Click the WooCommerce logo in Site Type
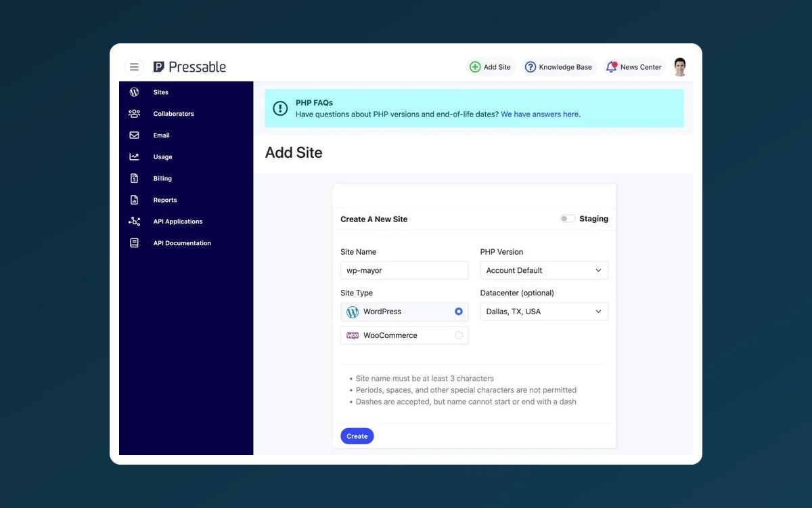This screenshot has width=812, height=508. tap(353, 335)
